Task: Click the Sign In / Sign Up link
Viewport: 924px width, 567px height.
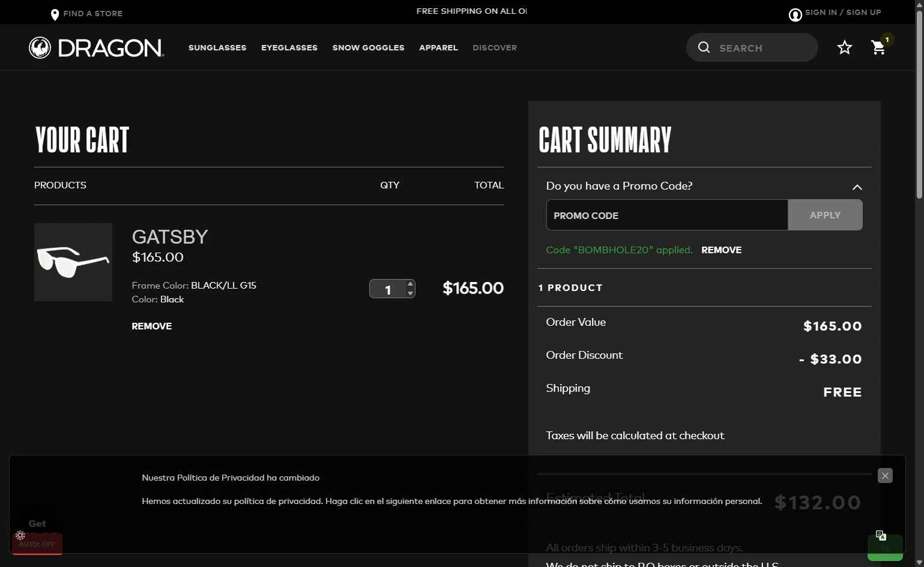Action: 843,13
